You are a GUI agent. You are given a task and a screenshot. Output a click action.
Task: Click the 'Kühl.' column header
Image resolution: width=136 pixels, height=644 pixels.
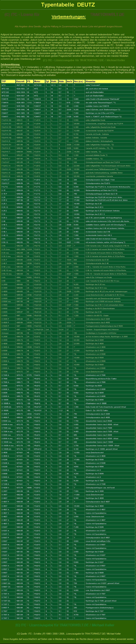click(54, 81)
